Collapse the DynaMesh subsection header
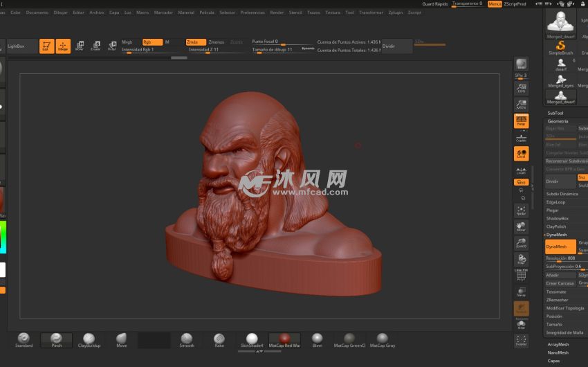The width and height of the screenshot is (588, 367). tap(557, 236)
